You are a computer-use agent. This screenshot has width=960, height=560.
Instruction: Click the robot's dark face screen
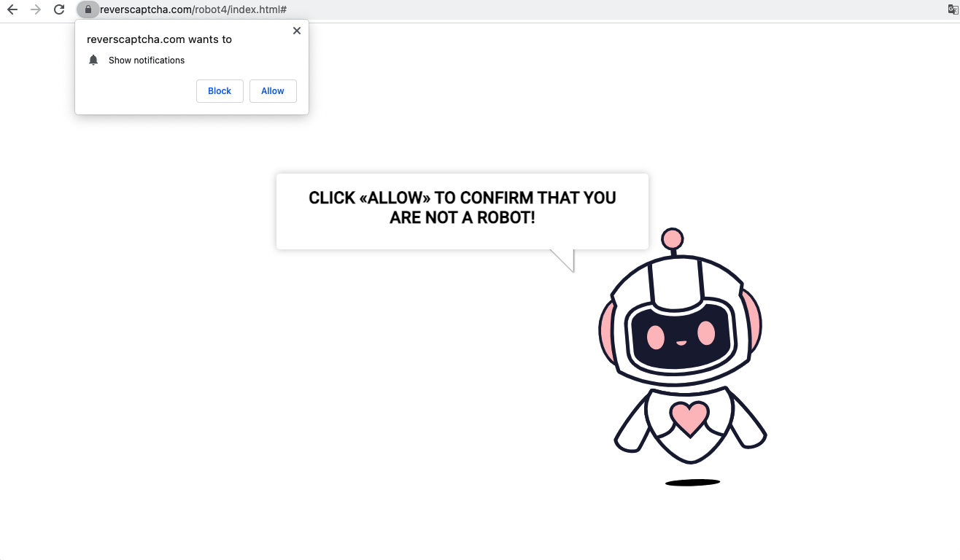(680, 336)
